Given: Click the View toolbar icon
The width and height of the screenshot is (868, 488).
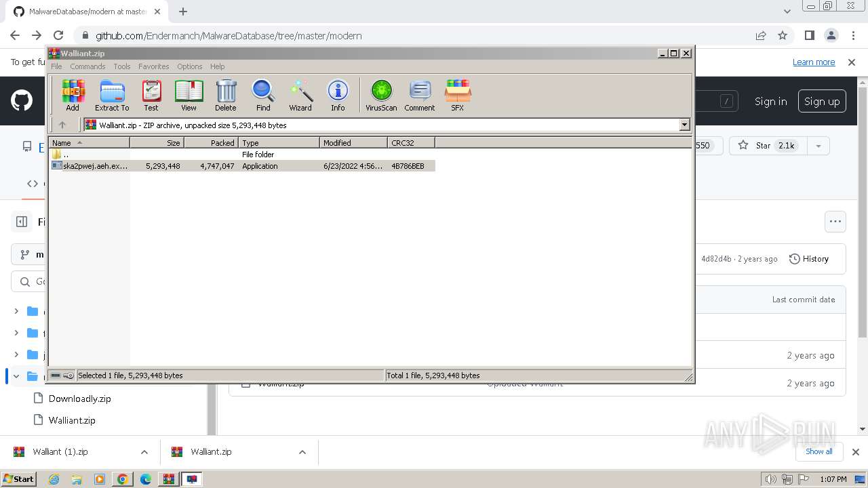Looking at the screenshot, I should (x=189, y=95).
